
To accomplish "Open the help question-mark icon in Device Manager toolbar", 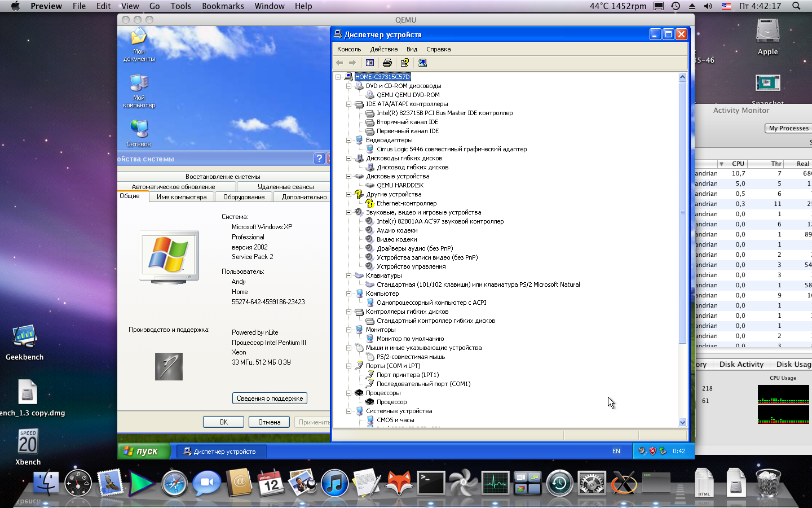I will pos(405,63).
